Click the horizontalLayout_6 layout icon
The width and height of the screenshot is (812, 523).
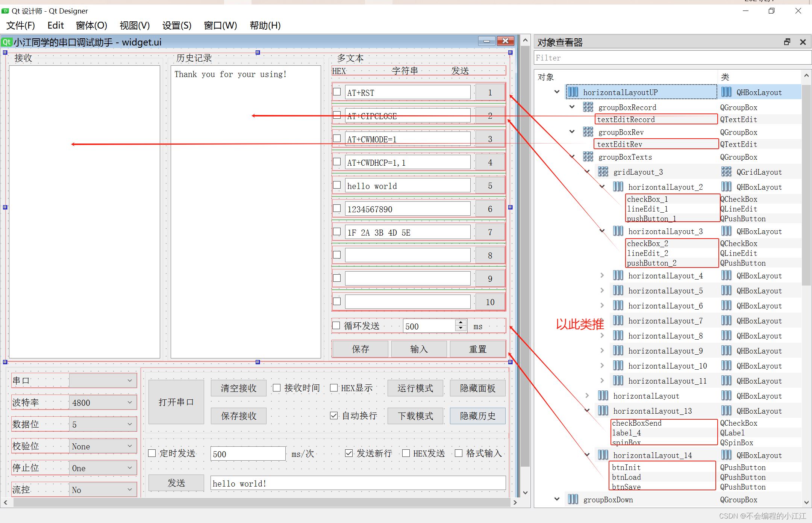(x=618, y=305)
